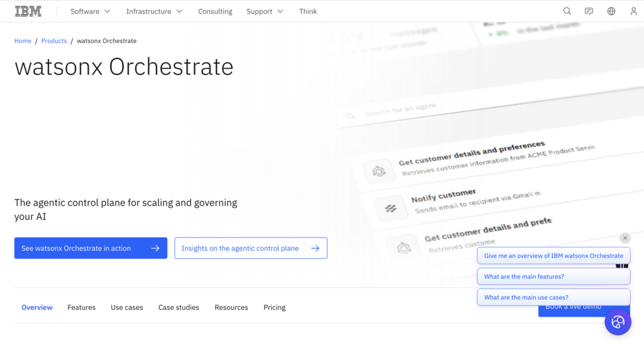644x347 pixels.
Task: Select the Case studies tab
Action: tap(179, 307)
